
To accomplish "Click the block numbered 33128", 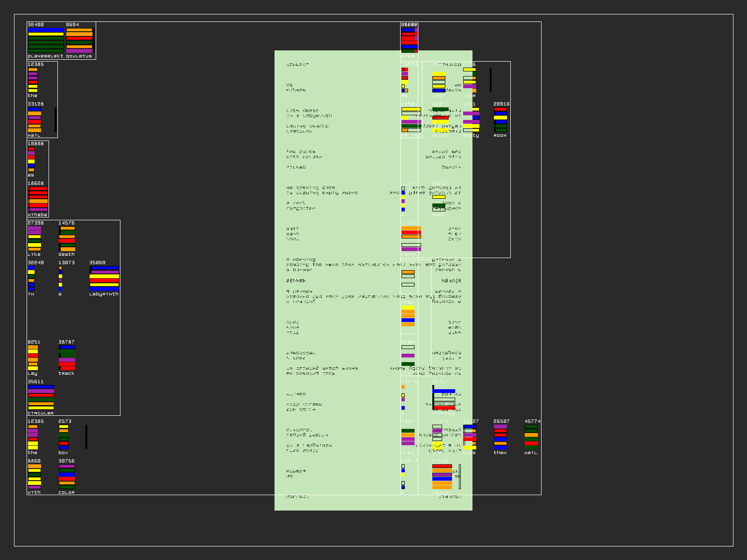I will click(35, 119).
